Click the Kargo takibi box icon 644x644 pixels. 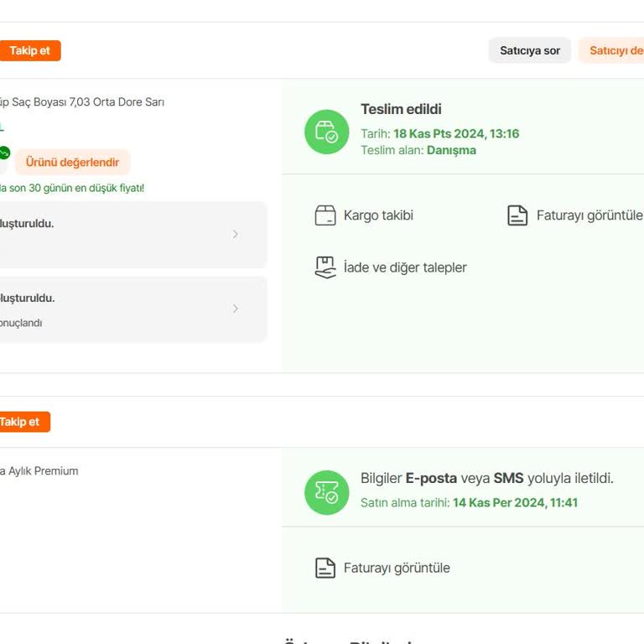coord(325,216)
